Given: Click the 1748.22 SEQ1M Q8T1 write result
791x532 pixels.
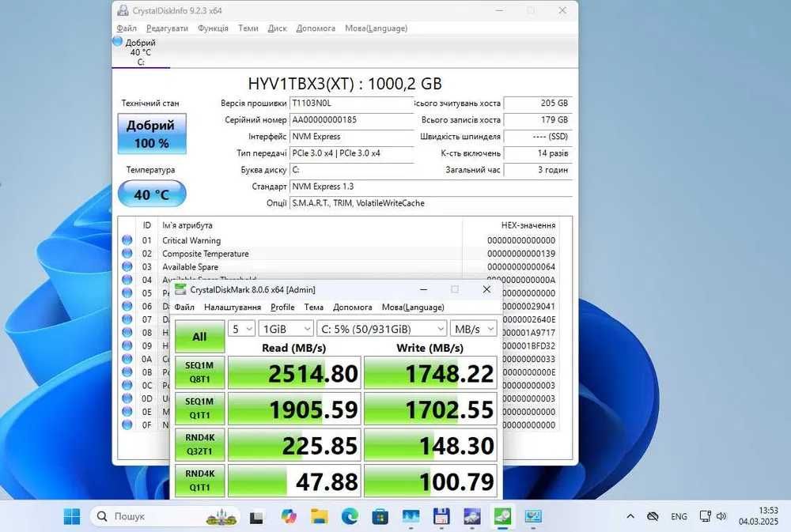Looking at the screenshot, I should pos(430,372).
